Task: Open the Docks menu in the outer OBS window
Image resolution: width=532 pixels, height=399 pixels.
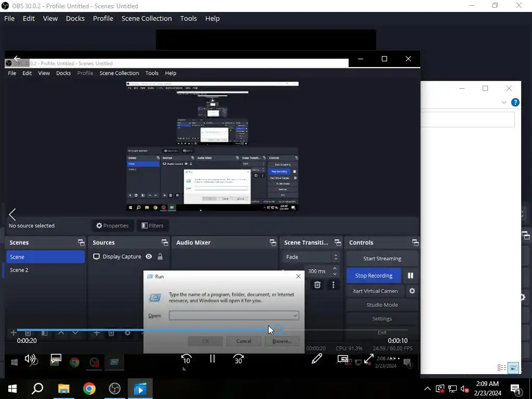Action: coord(75,18)
